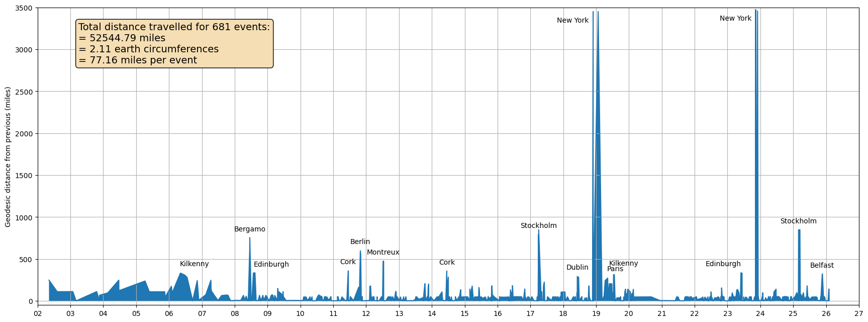
Task: Click New York label near tick 24
Action: click(x=735, y=19)
